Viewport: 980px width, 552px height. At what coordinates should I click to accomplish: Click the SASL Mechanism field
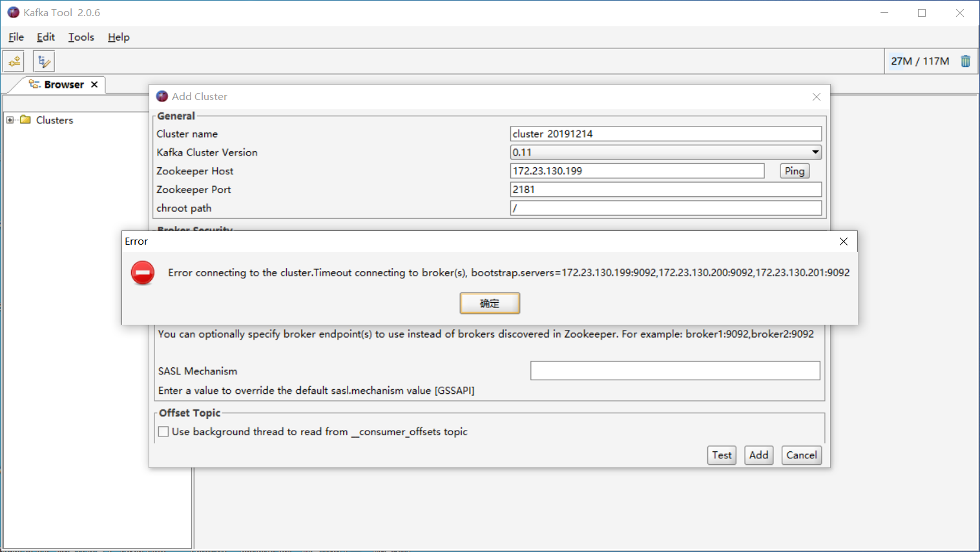point(675,371)
